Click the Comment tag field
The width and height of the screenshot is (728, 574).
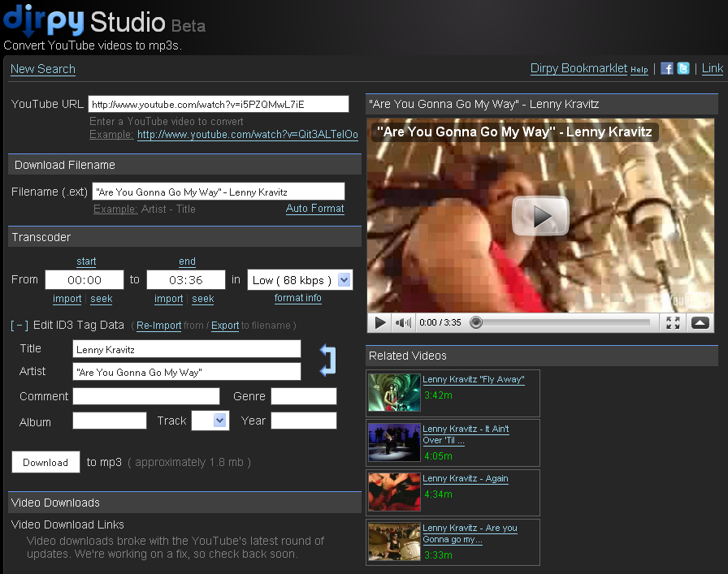tap(145, 396)
